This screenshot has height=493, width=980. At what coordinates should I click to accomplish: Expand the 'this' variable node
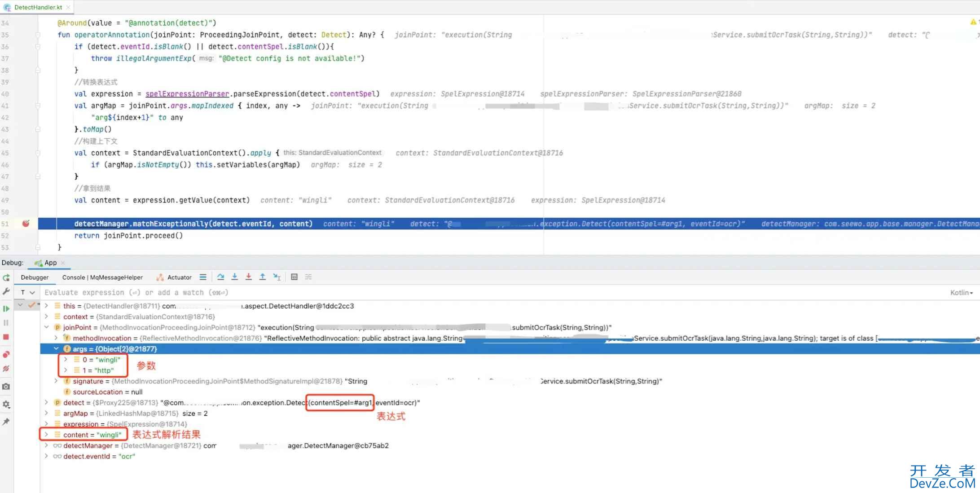46,306
